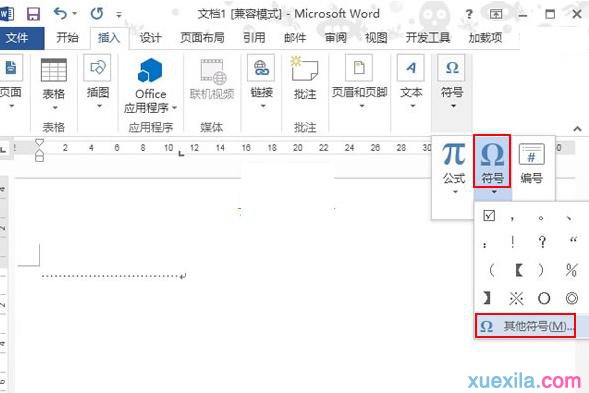
Task: Switch to the 引用 tab
Action: pos(254,38)
